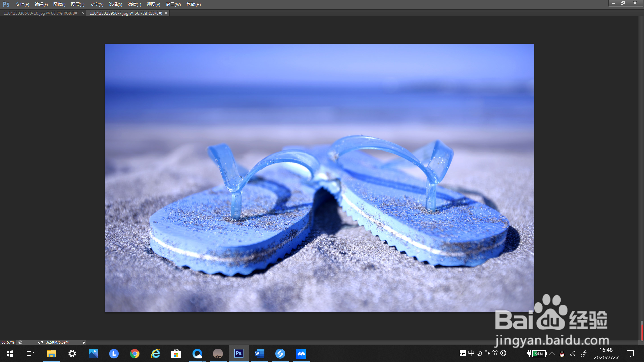The width and height of the screenshot is (644, 362).
Task: Switch to the 110425030500-10.jpg document tab
Action: [x=41, y=13]
